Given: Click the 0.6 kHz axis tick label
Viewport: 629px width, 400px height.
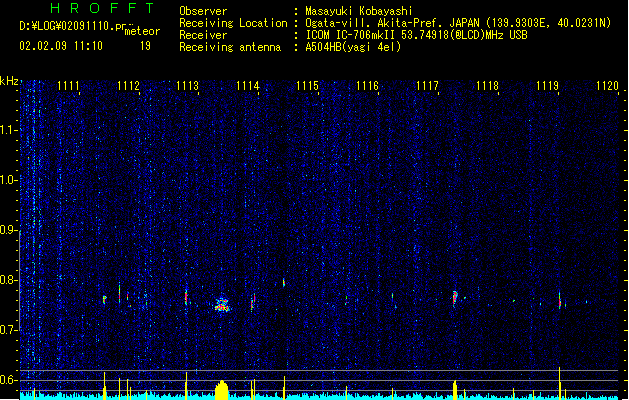Looking at the screenshot, I should click(9, 380).
